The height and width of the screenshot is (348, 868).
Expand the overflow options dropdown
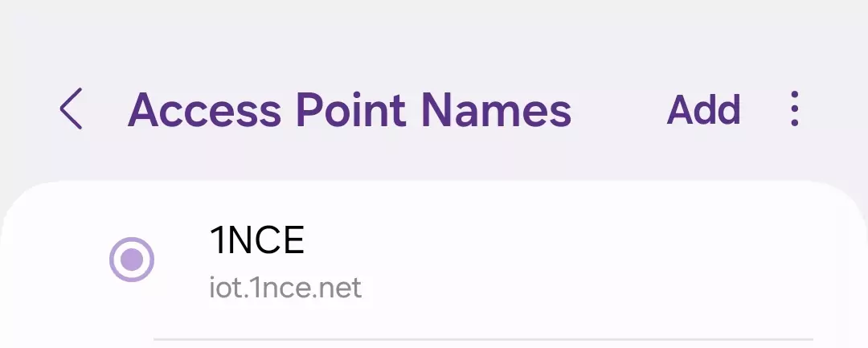[794, 109]
